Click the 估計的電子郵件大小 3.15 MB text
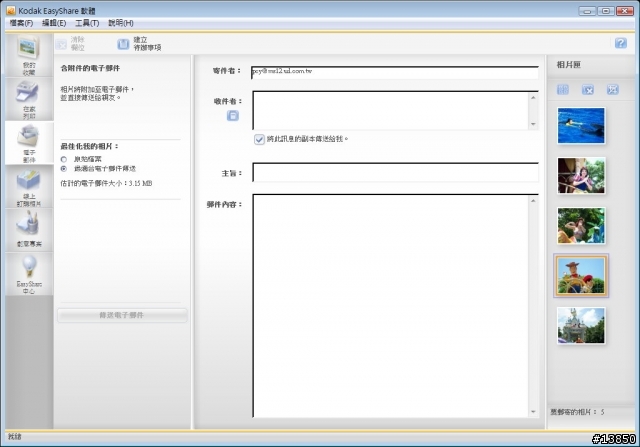 [x=106, y=184]
